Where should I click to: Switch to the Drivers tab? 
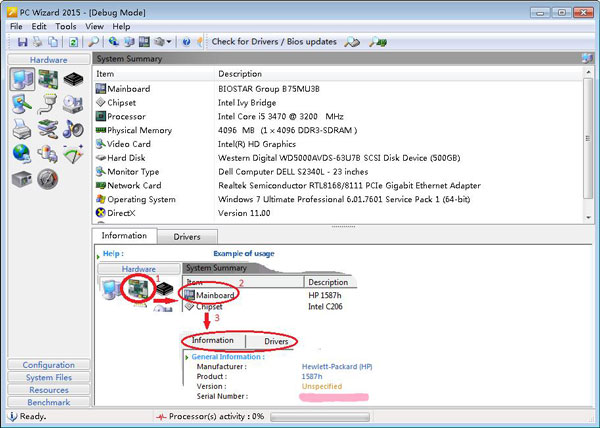[x=187, y=237]
